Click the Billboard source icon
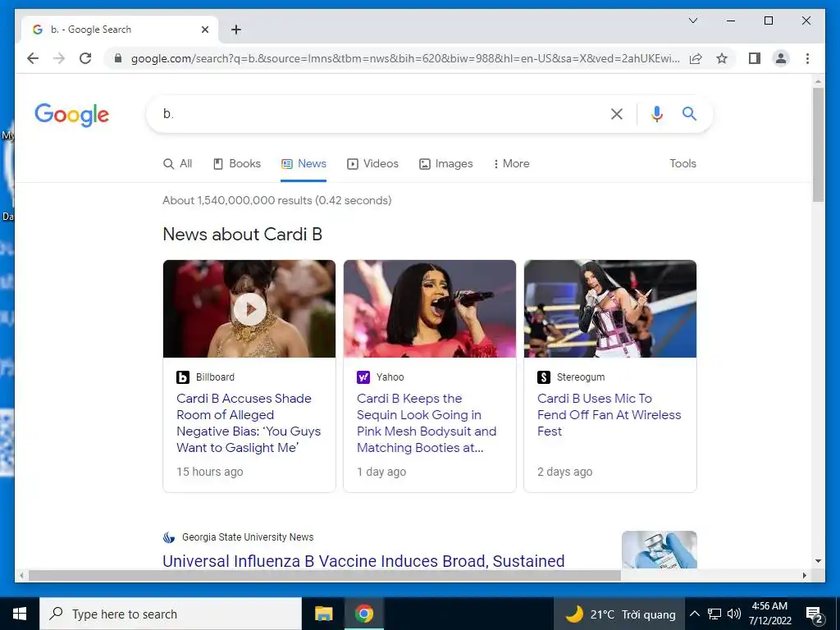 pos(183,377)
